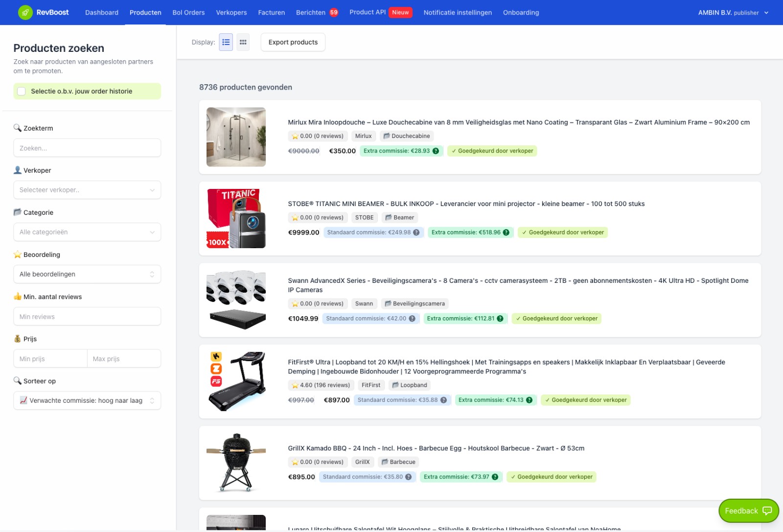This screenshot has height=532, width=783.
Task: Open the Mirlux Mira Inloopdouche product link
Action: (x=518, y=122)
